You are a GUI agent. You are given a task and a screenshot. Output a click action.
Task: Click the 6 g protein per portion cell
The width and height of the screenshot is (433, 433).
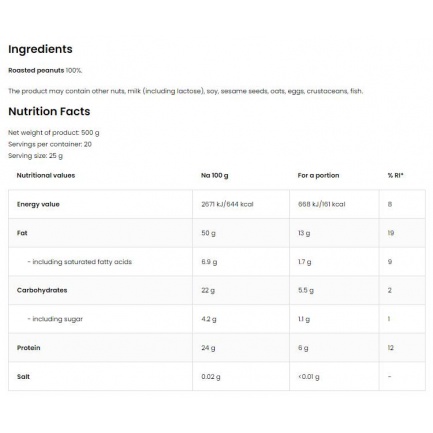(x=303, y=348)
